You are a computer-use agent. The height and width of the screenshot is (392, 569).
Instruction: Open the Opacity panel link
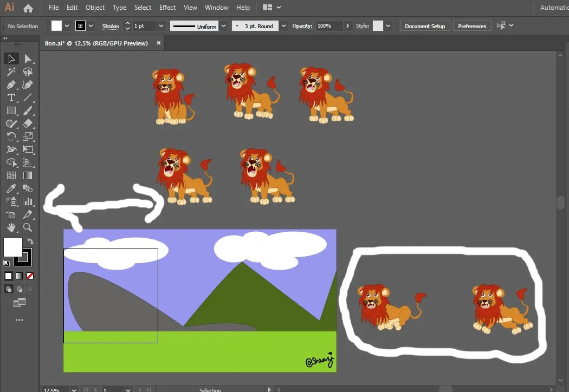(302, 26)
